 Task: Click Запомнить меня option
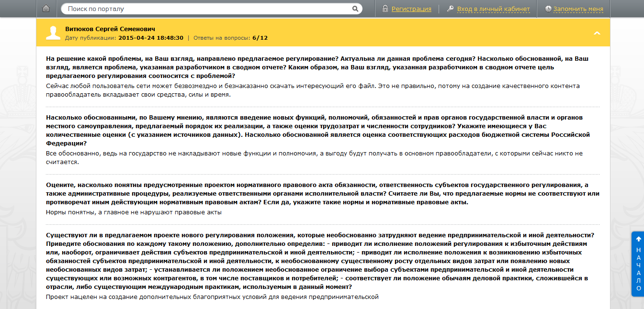579,8
